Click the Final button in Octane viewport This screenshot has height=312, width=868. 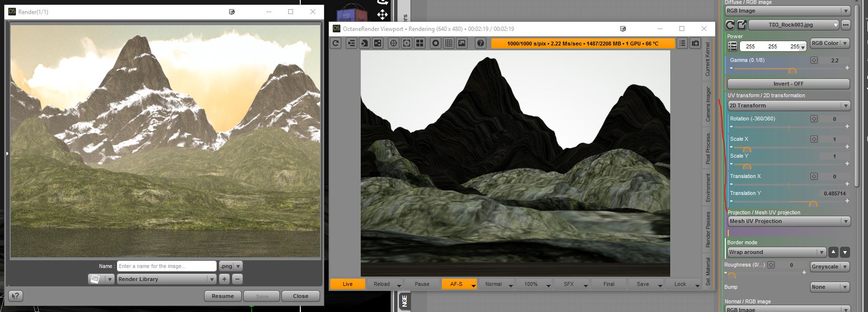pos(609,284)
